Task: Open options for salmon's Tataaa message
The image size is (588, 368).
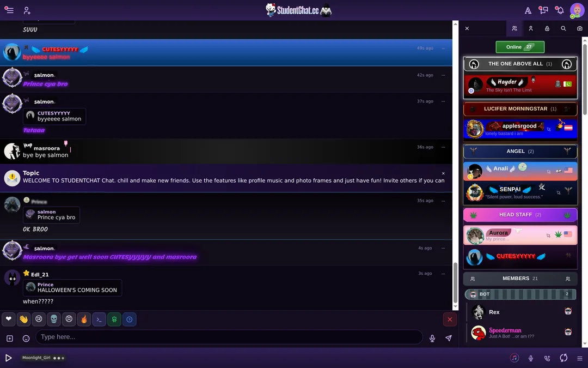Action: click(x=443, y=101)
